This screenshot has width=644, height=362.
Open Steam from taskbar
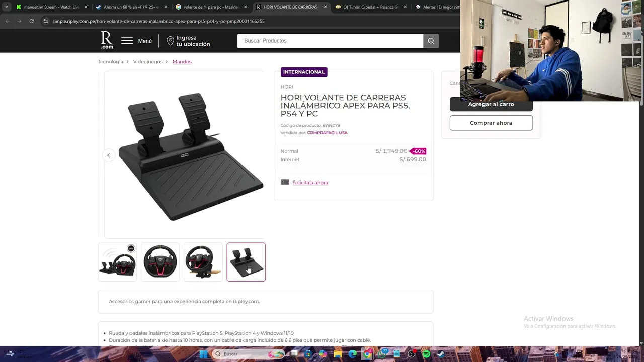(x=441, y=354)
